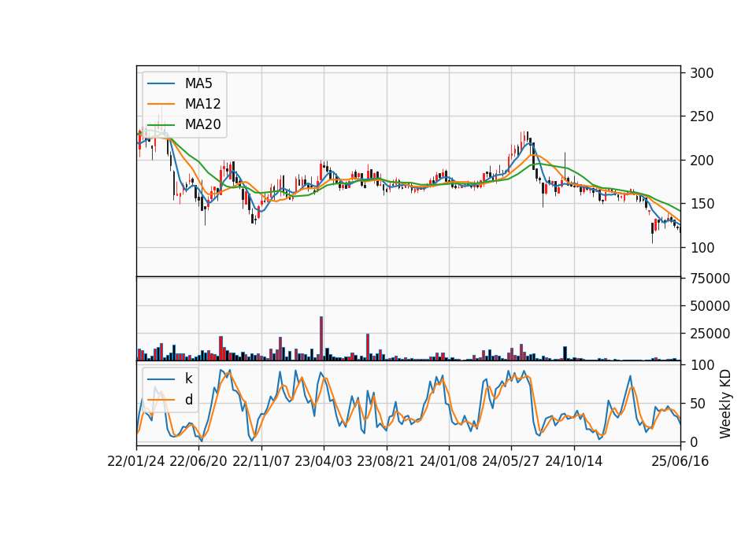Click the orange d legend line sample

tap(161, 400)
